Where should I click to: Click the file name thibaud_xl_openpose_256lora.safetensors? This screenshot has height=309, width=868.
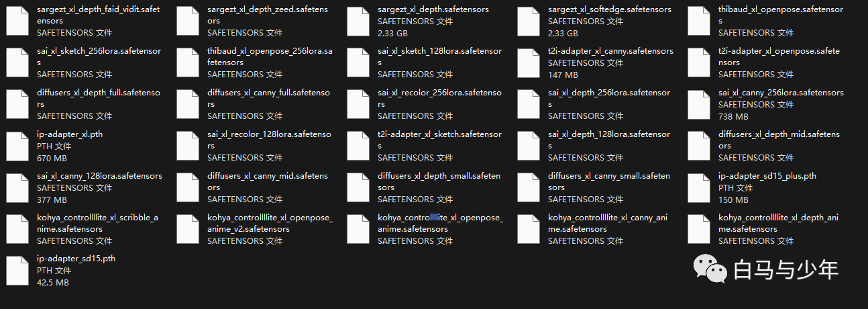coord(270,56)
